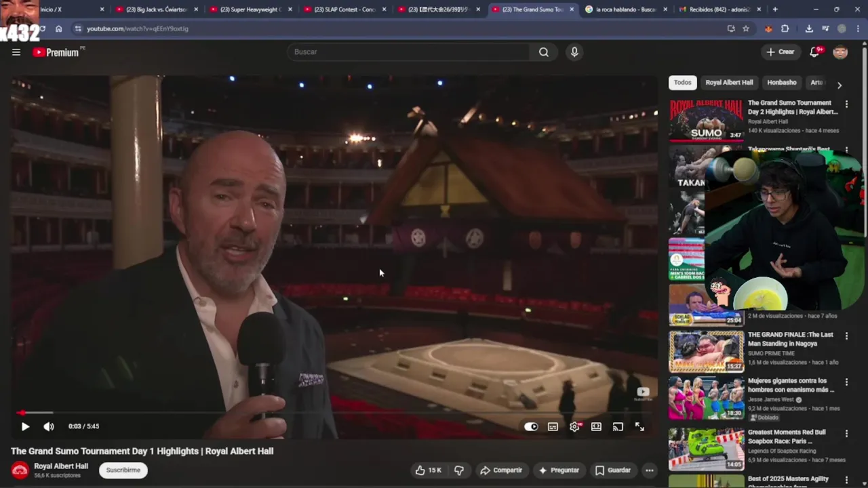View site information icon in address bar
The image size is (868, 488).
78,28
